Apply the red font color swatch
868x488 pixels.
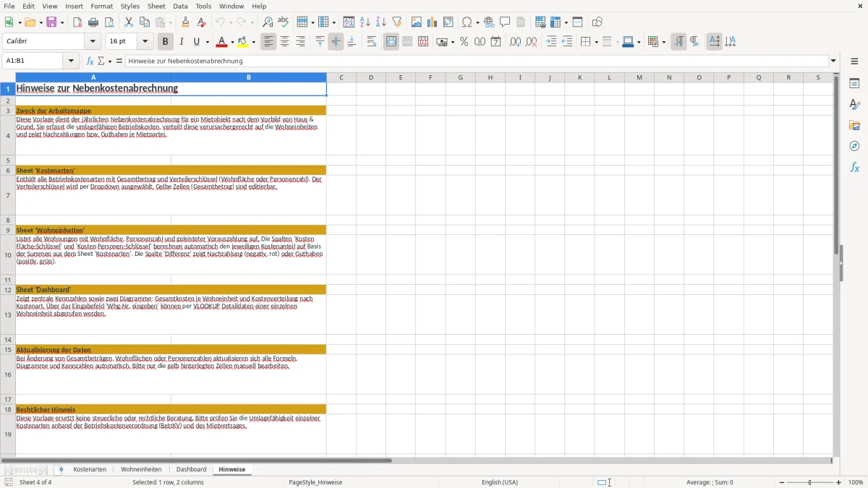222,42
